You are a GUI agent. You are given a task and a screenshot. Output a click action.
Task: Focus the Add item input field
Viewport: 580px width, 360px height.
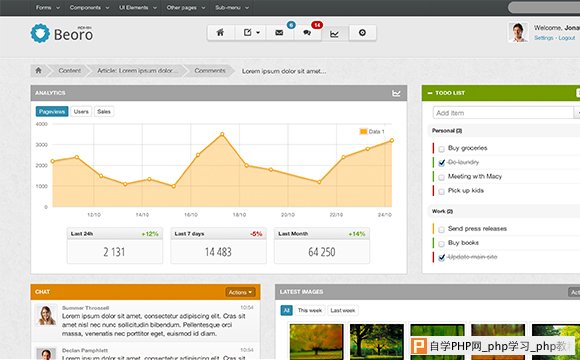click(503, 113)
